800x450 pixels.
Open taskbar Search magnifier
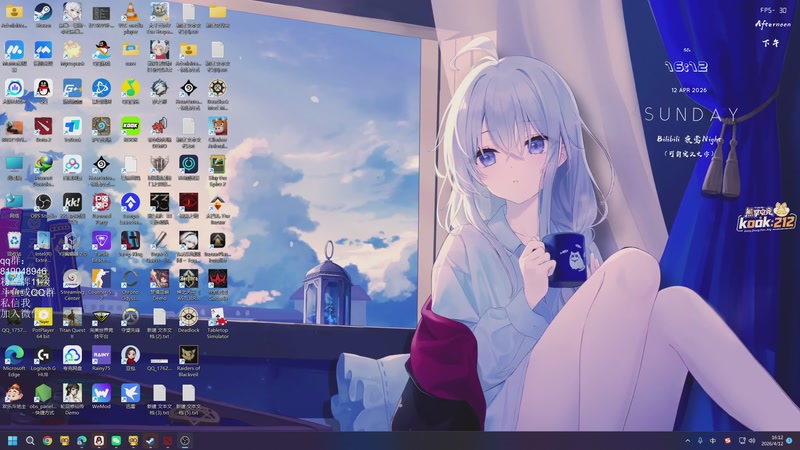pos(30,440)
